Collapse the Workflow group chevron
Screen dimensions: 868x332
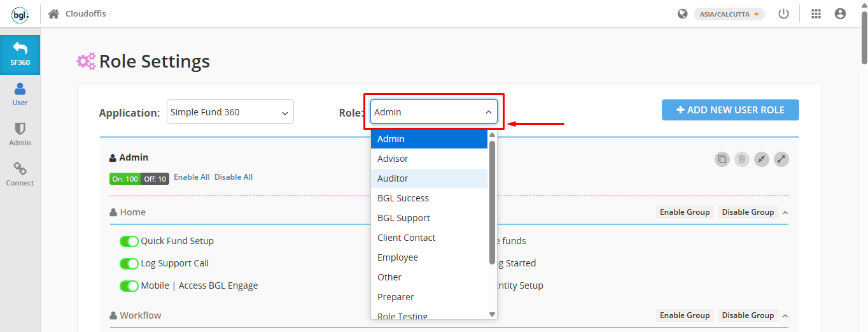point(785,315)
